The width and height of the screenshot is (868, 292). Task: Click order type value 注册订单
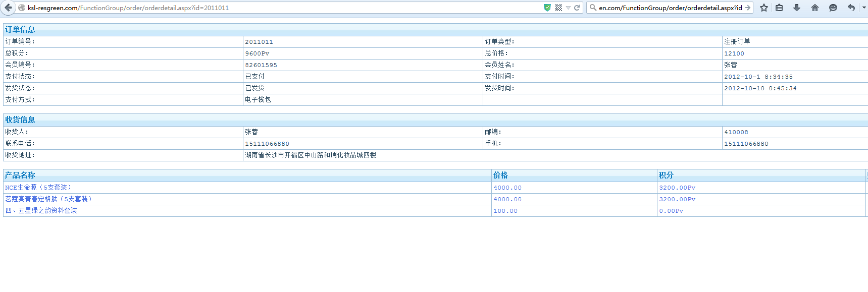pos(737,42)
